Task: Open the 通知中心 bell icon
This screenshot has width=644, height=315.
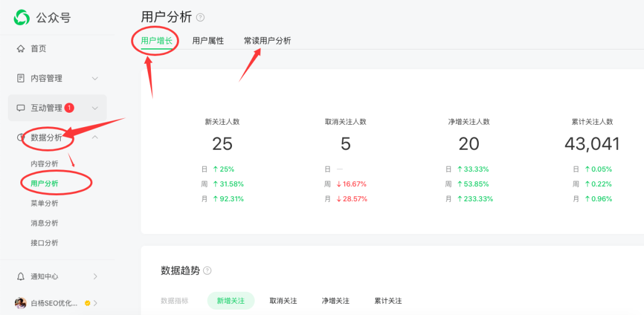Action: pyautogui.click(x=21, y=277)
